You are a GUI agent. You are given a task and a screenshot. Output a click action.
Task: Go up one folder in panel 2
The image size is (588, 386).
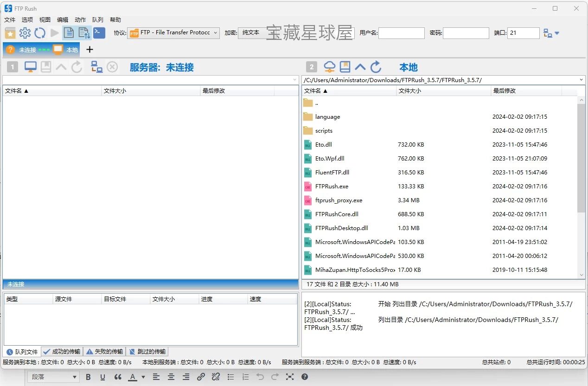point(360,67)
